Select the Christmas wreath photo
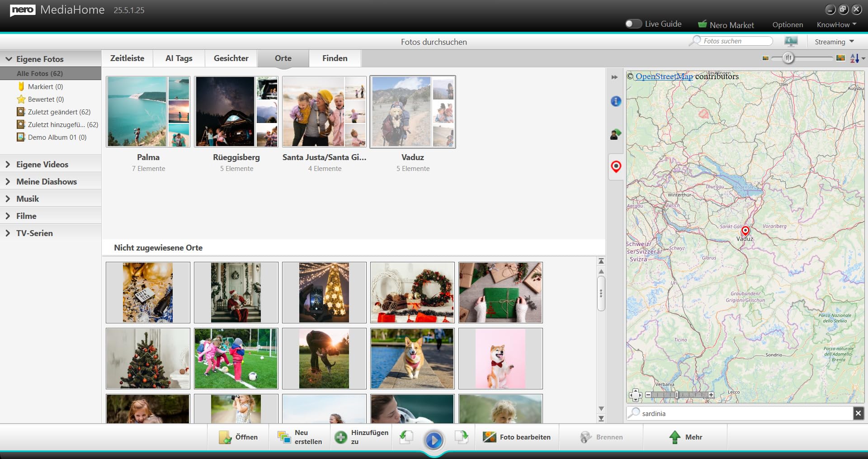868x459 pixels. coord(413,293)
